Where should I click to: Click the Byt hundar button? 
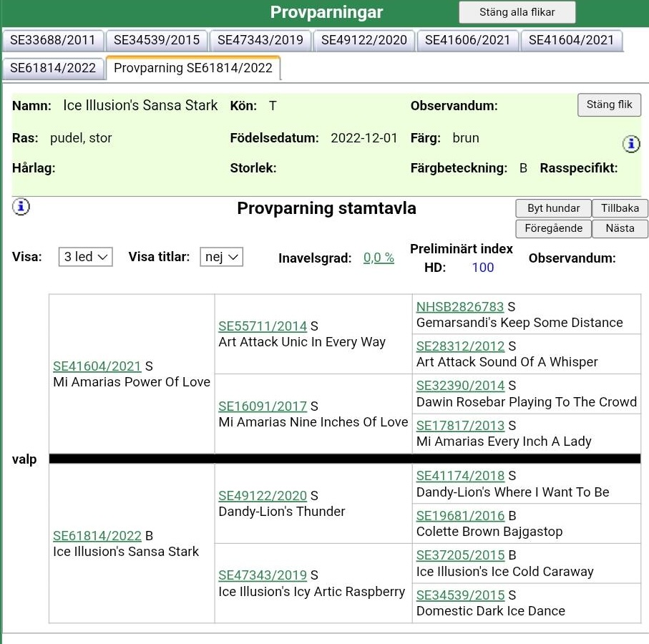553,208
